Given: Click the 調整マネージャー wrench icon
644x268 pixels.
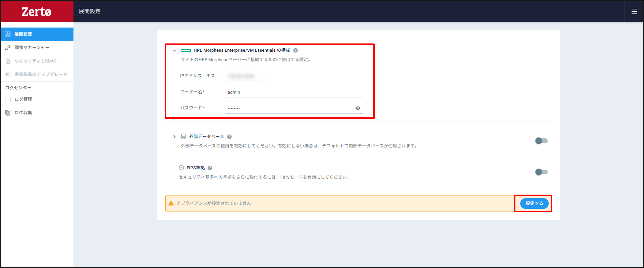Looking at the screenshot, I should pos(8,48).
